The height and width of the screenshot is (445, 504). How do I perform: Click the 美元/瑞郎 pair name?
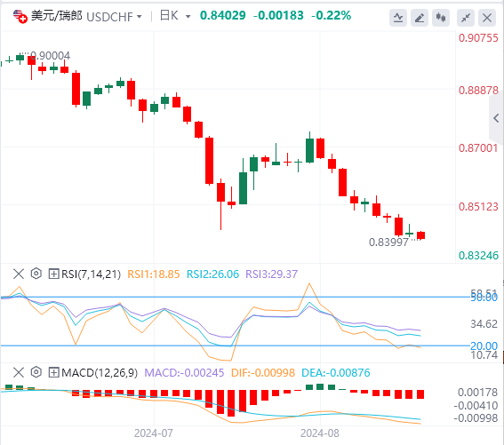[57, 16]
